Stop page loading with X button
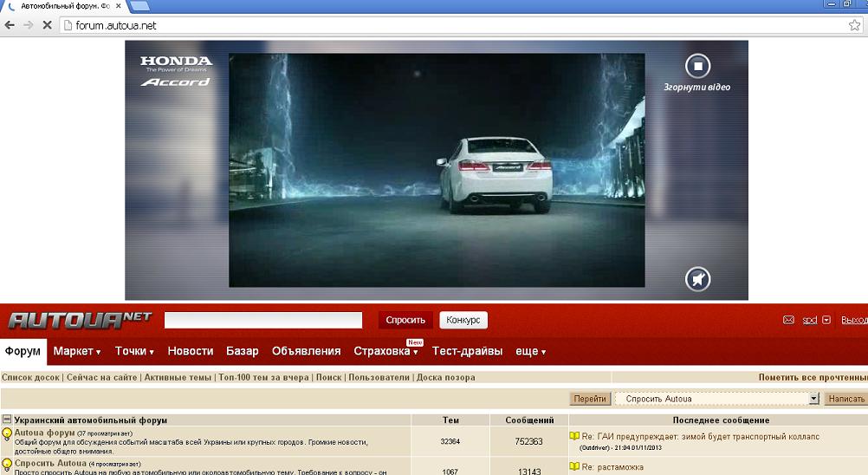Viewport: 868px width, 475px height. [48, 25]
